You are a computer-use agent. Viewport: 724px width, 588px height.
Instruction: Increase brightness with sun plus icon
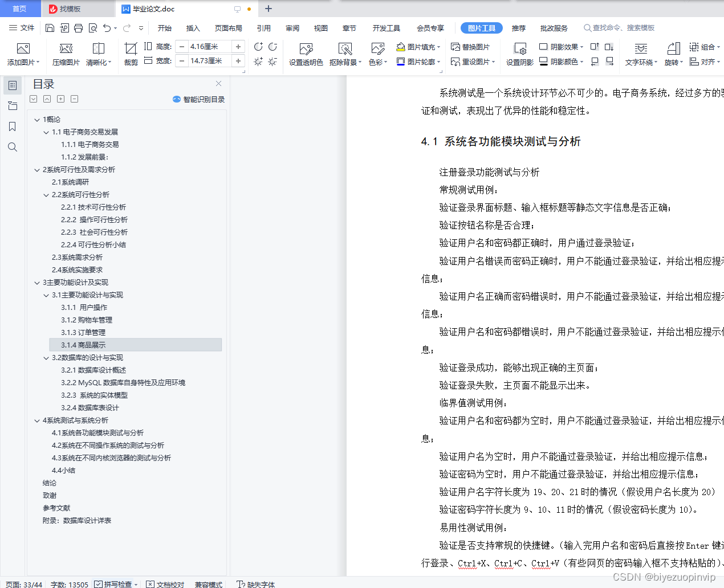tap(258, 61)
